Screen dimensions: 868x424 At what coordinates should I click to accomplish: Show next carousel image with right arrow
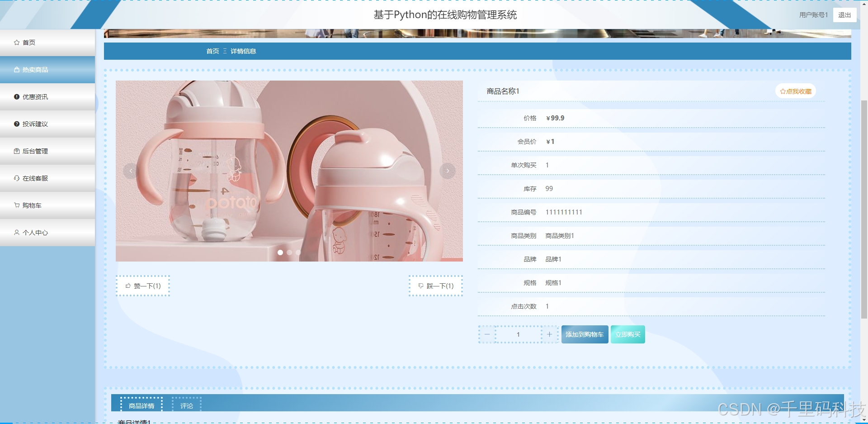click(448, 171)
